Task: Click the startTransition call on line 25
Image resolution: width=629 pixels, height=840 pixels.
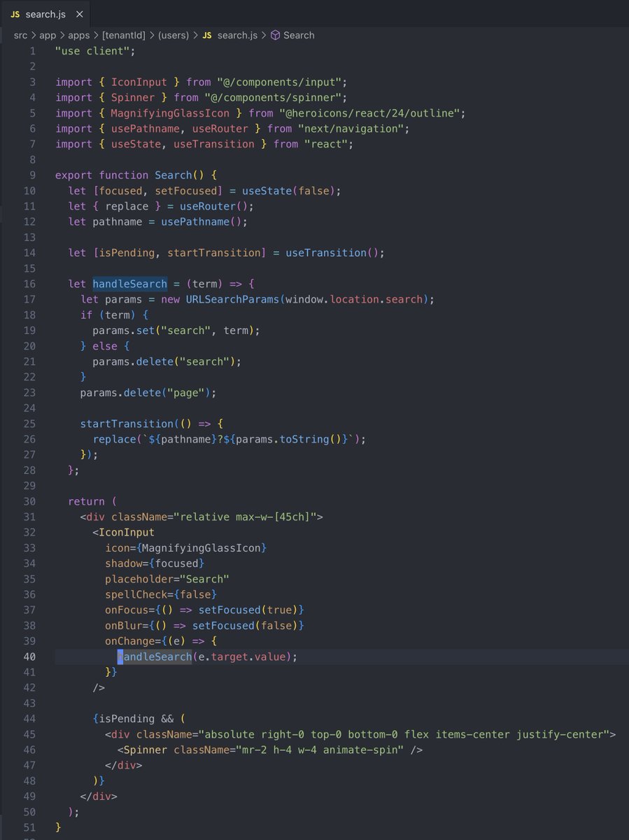Action: 127,423
